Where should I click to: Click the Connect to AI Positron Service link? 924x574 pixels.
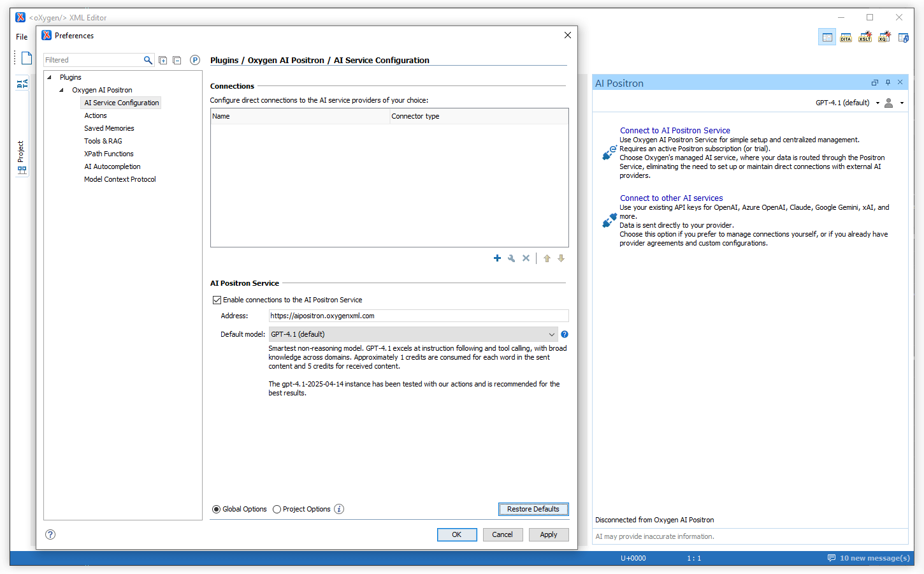click(x=675, y=130)
